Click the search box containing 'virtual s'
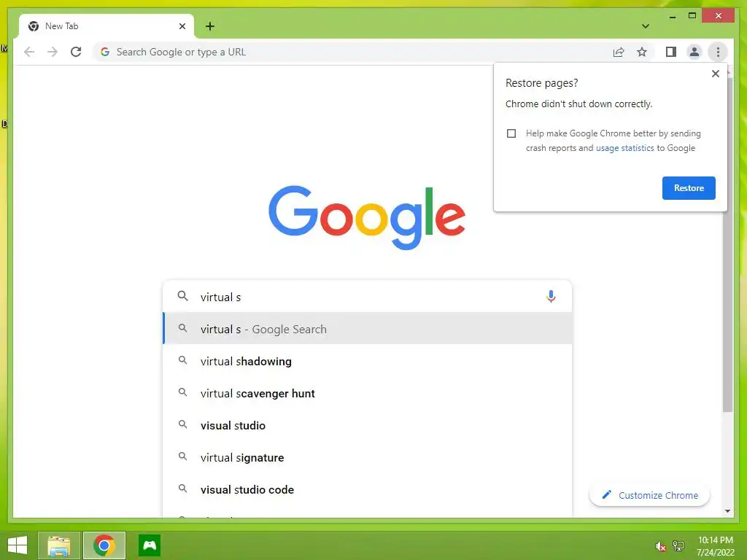The height and width of the screenshot is (560, 747). point(367,297)
